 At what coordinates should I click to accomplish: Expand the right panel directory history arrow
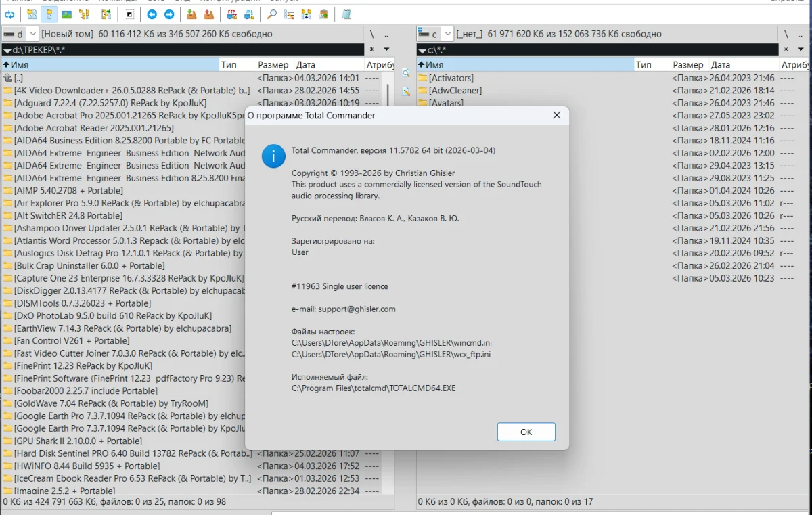point(801,49)
